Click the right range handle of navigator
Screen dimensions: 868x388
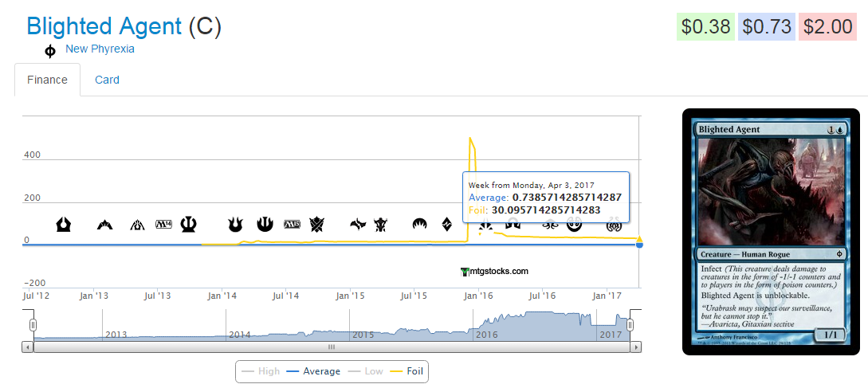630,325
